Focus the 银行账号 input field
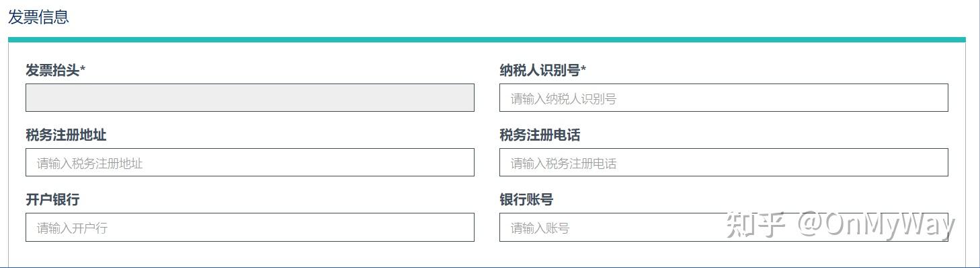 (x=723, y=227)
